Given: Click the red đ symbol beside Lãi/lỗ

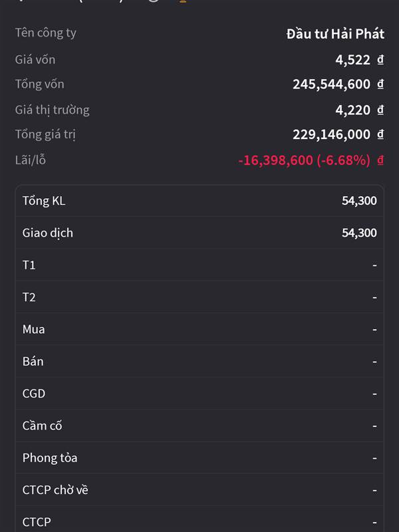Looking at the screenshot, I should [380, 160].
